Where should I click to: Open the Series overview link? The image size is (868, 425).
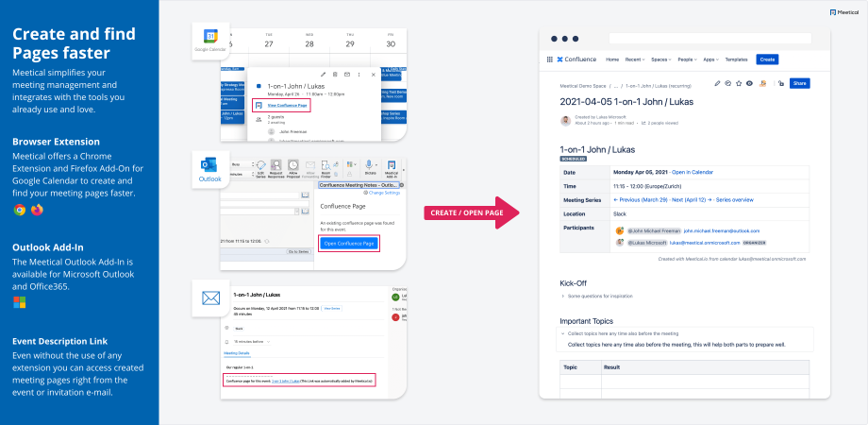pyautogui.click(x=735, y=199)
